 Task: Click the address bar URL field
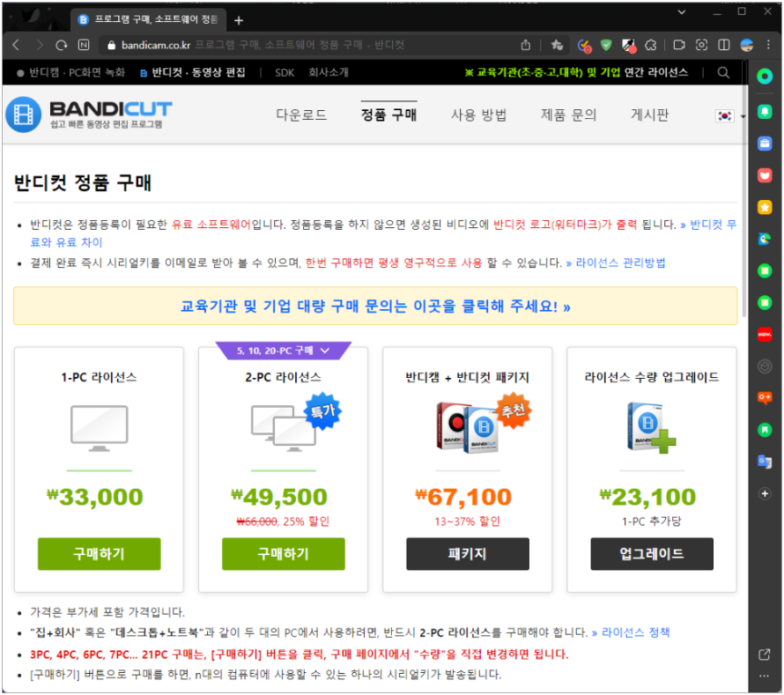(310, 45)
